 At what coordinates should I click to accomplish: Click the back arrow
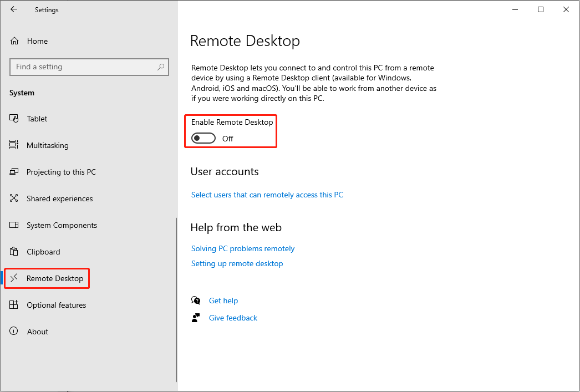click(x=13, y=9)
